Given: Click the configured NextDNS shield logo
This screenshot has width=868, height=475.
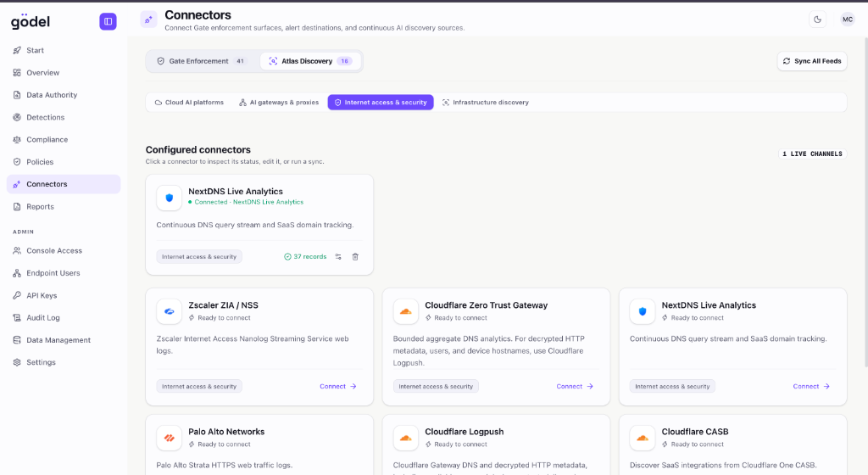Looking at the screenshot, I should 170,198.
